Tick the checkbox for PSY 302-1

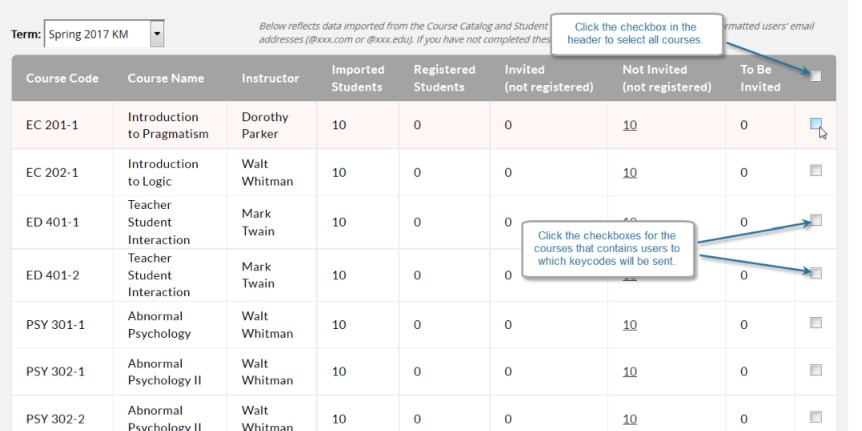[x=816, y=369]
